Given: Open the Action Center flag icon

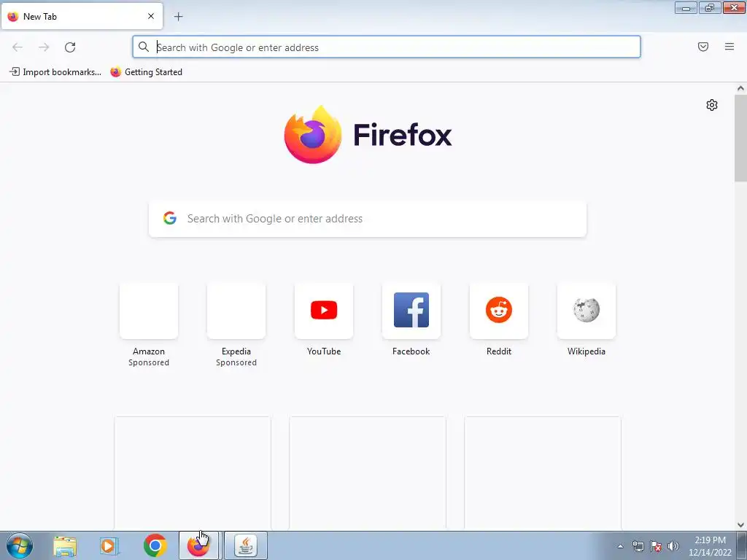Looking at the screenshot, I should pos(656,546).
